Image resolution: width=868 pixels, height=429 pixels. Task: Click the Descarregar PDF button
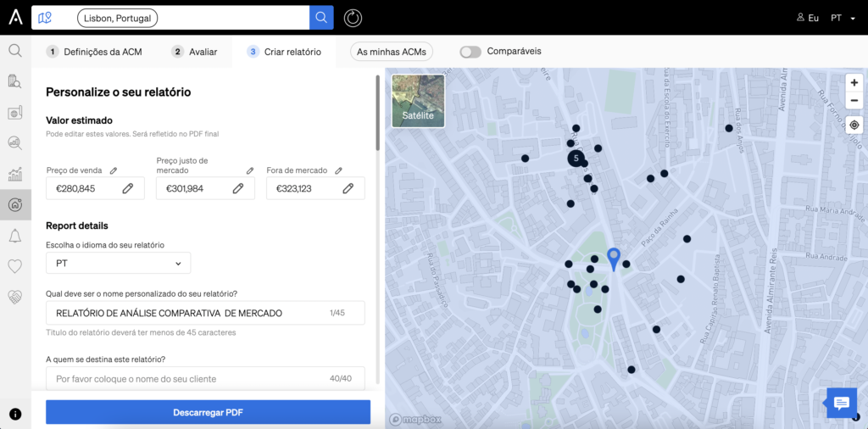(x=209, y=412)
